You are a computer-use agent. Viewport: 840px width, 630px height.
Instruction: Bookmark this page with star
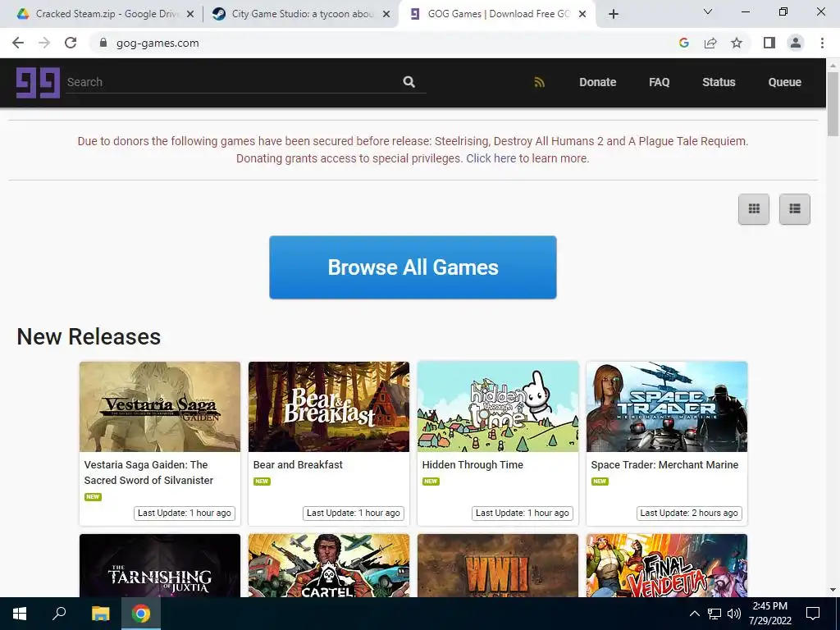(737, 43)
